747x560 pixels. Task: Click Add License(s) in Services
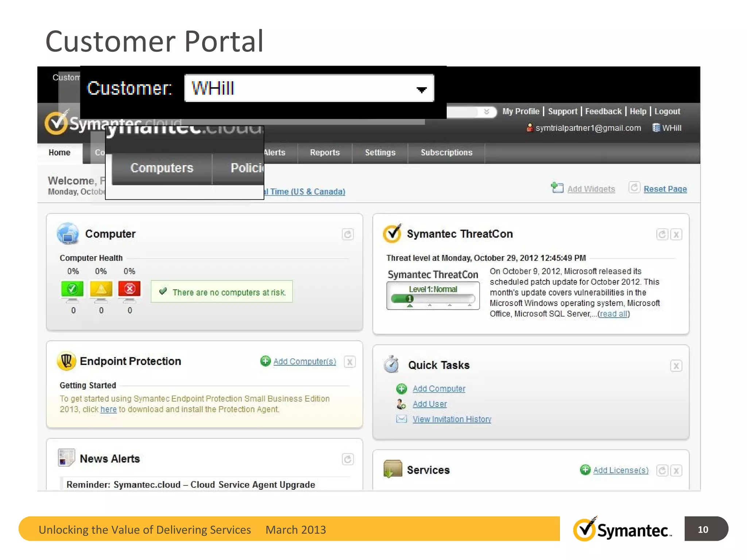coord(621,470)
